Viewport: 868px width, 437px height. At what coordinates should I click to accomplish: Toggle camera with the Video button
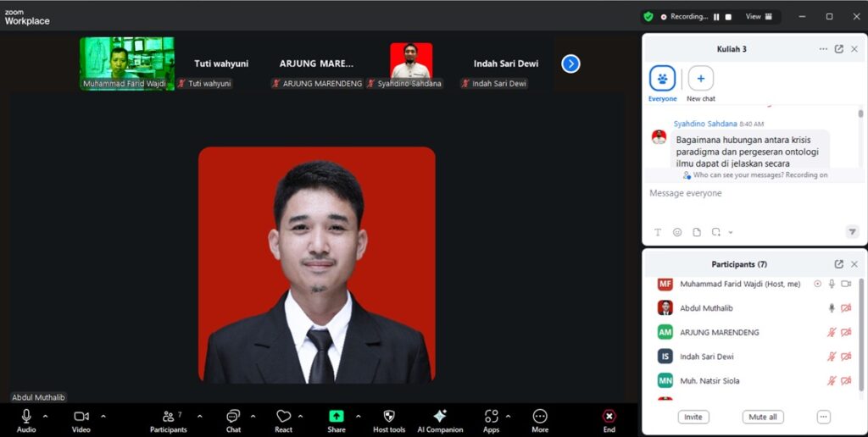(x=81, y=421)
